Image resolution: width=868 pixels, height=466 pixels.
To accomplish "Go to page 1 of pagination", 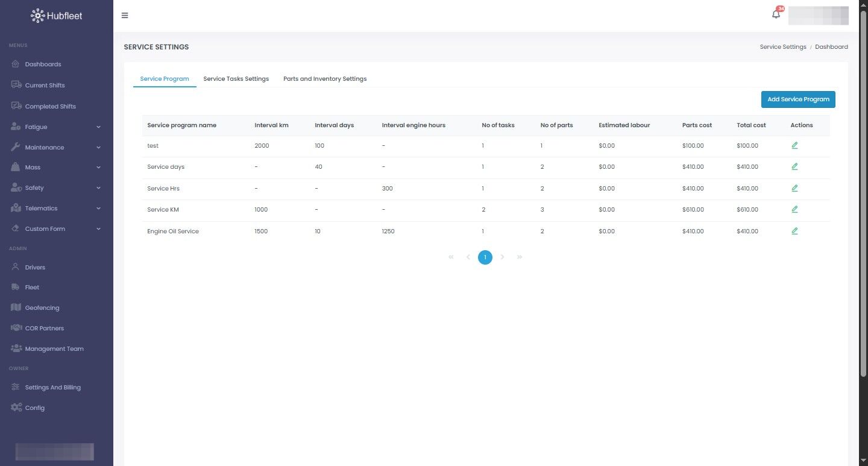I will click(x=485, y=257).
